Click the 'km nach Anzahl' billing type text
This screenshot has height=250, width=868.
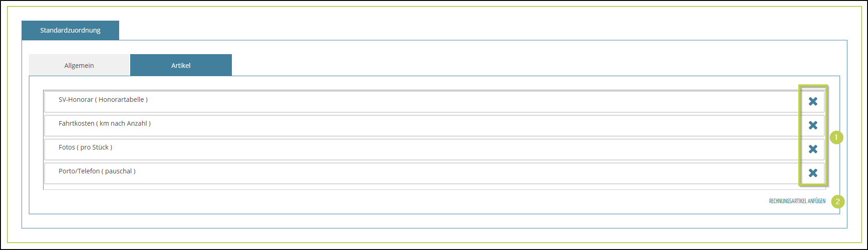coord(123,123)
